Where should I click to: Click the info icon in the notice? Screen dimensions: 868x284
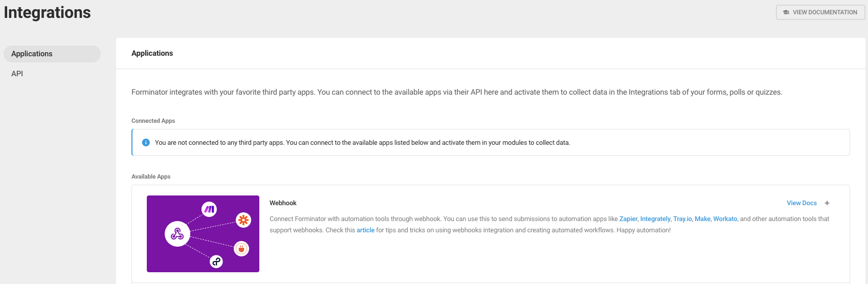pyautogui.click(x=146, y=142)
